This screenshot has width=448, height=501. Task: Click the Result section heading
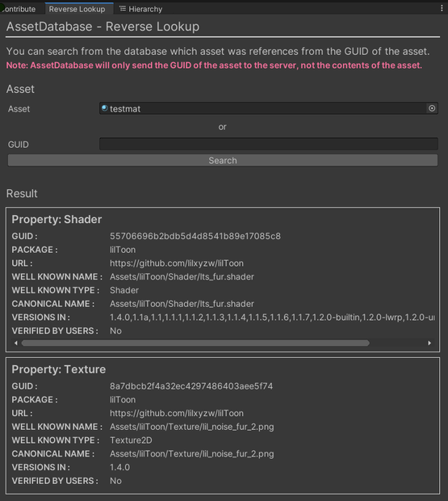pos(22,193)
